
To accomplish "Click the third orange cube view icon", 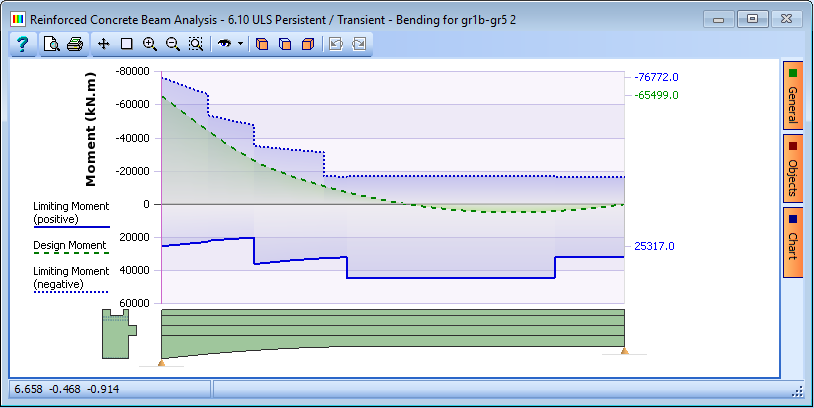I will point(308,44).
